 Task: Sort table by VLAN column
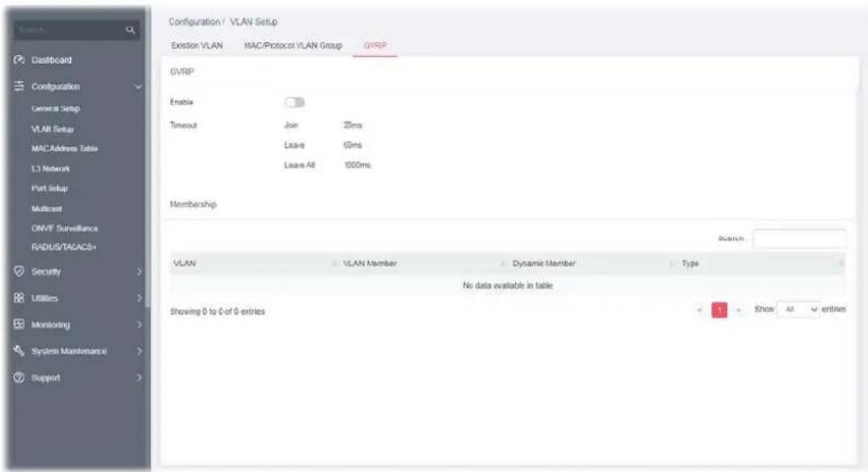(253, 263)
